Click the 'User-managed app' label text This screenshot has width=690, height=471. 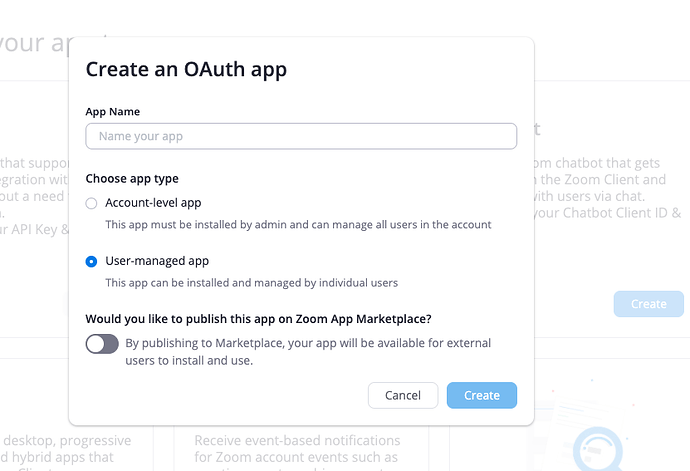pos(157,261)
